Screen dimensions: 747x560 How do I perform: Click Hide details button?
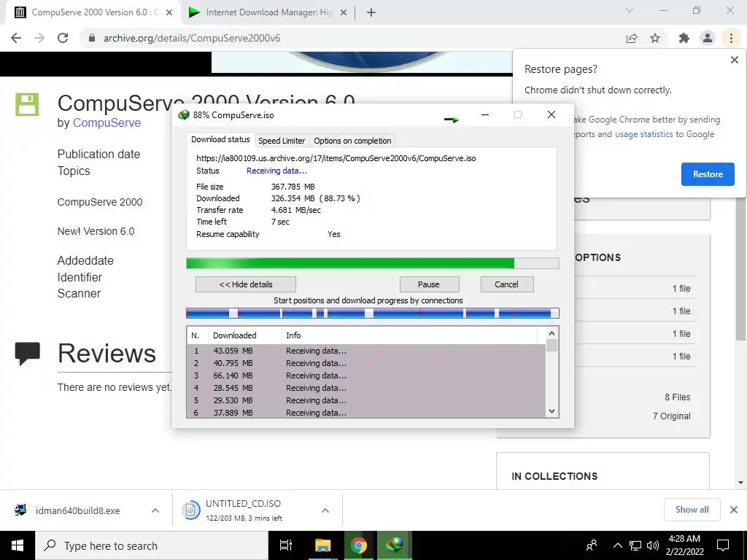coord(246,284)
